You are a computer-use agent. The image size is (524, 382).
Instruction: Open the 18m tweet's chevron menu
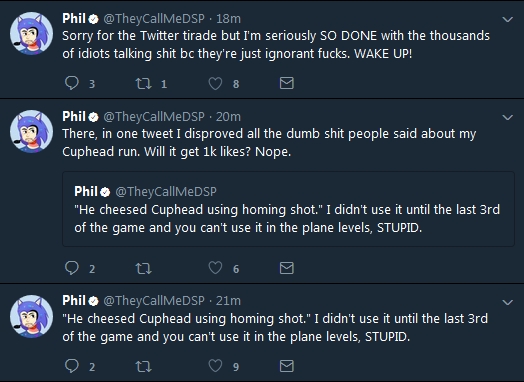click(x=508, y=19)
